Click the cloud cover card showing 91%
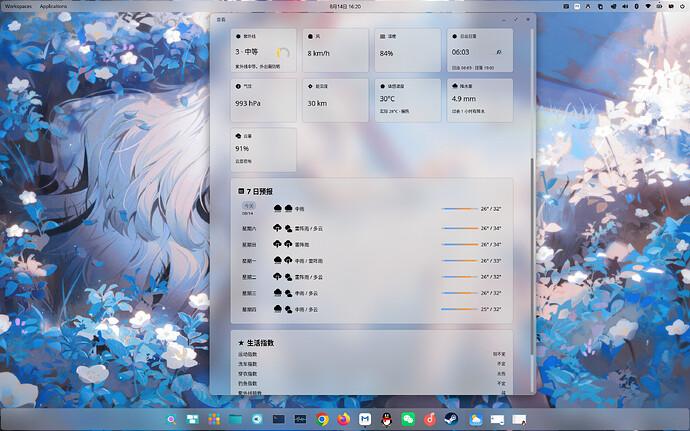Viewport: 690px width, 431px height. 263,150
